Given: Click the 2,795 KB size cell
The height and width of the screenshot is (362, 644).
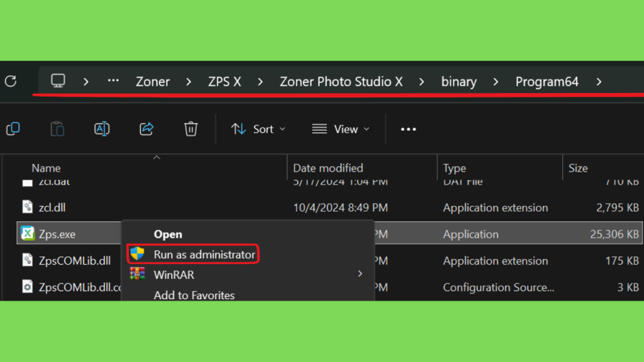Looking at the screenshot, I should pos(618,207).
